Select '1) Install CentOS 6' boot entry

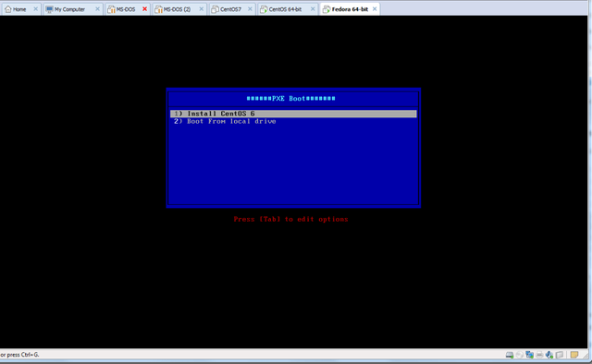[x=293, y=114]
